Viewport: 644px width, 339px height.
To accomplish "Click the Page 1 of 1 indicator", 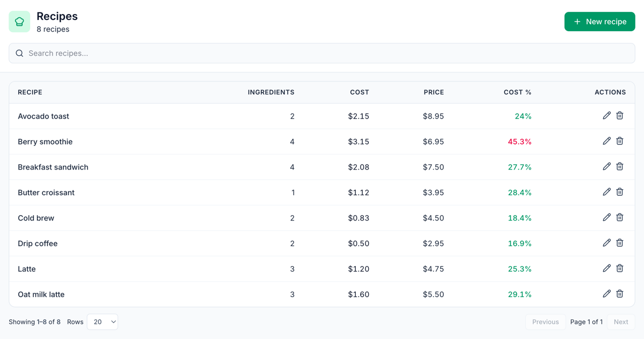I will (x=586, y=322).
